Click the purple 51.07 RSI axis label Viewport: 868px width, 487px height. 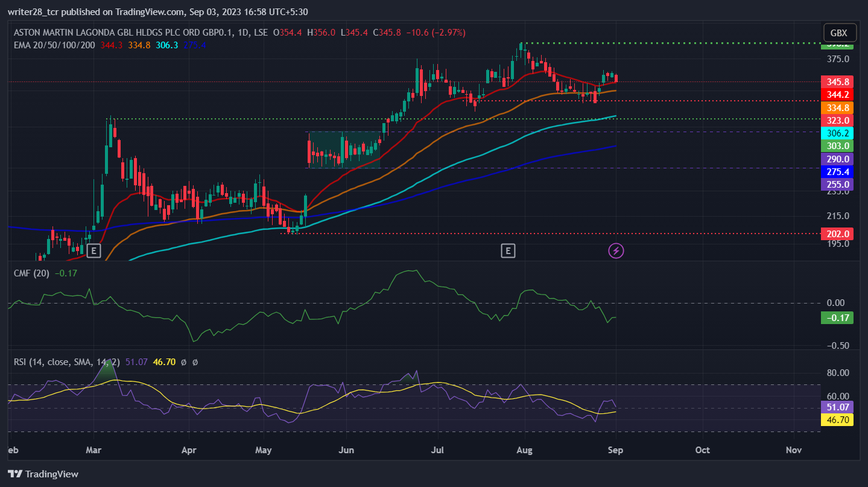837,407
